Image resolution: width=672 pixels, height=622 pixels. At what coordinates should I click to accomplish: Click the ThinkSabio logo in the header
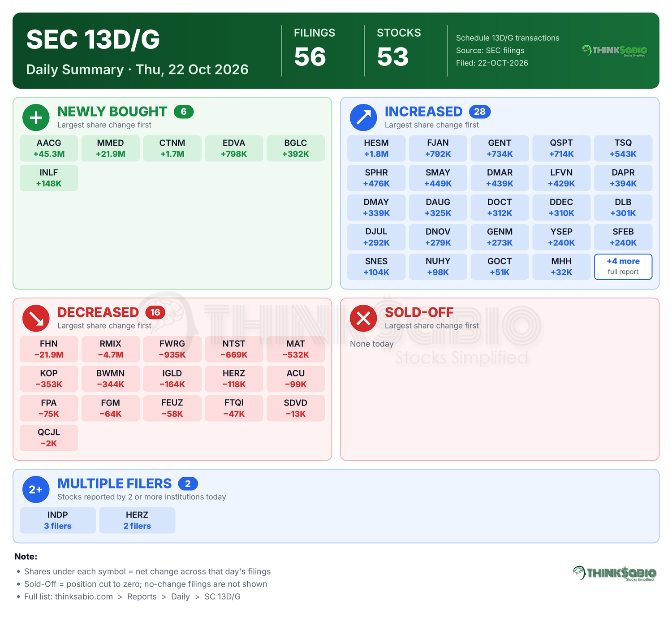pos(615,51)
